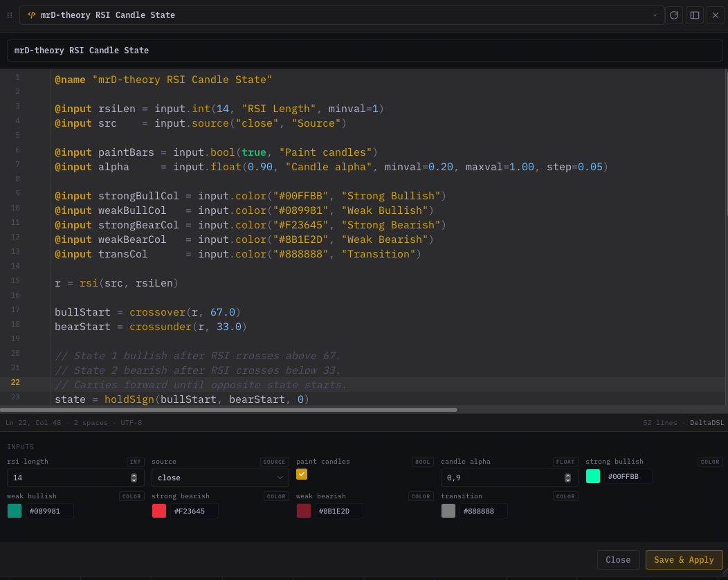
Task: Click the FLOAT type badge for candle alpha
Action: (565, 462)
